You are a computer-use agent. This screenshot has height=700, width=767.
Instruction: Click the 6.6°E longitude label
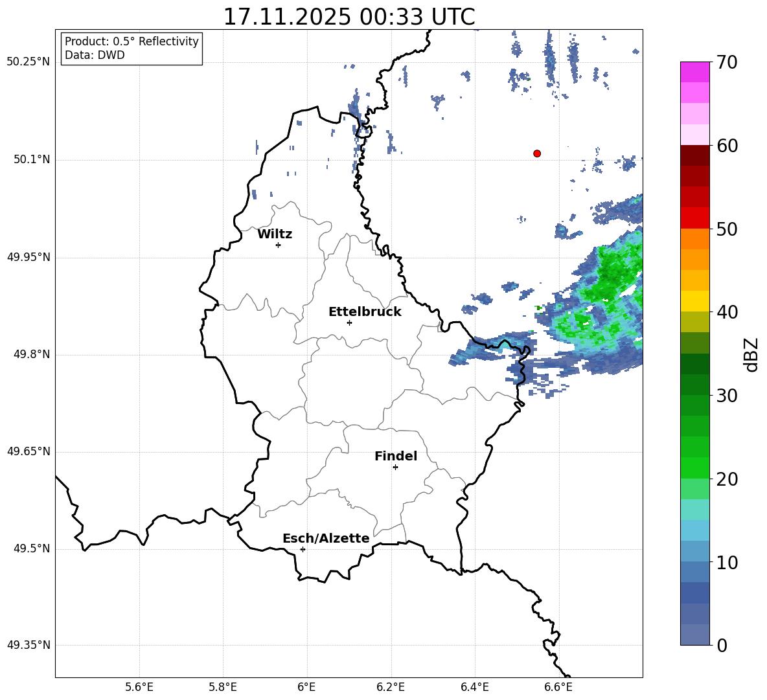[x=558, y=687]
